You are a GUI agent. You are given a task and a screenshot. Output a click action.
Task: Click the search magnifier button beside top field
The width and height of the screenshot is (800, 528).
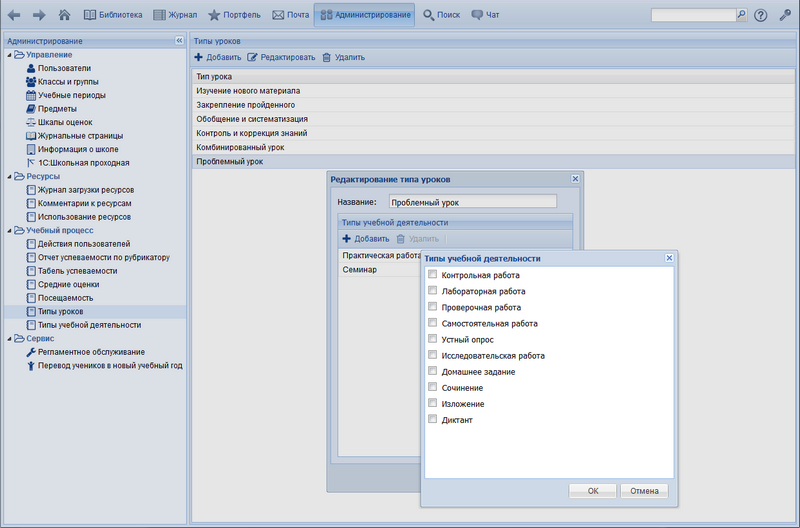tap(741, 15)
